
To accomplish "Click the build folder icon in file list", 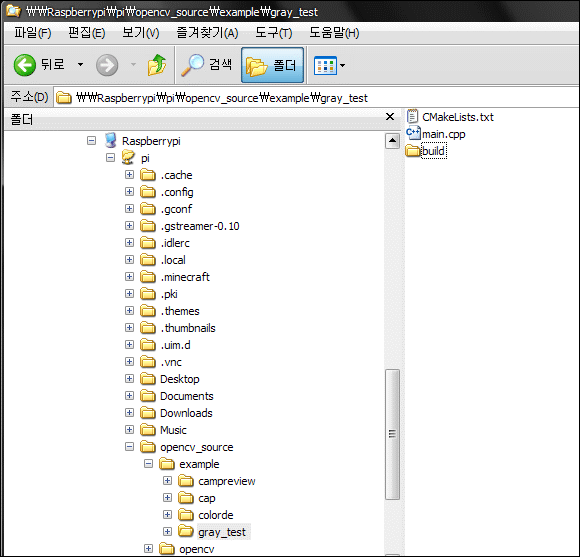I will (413, 151).
